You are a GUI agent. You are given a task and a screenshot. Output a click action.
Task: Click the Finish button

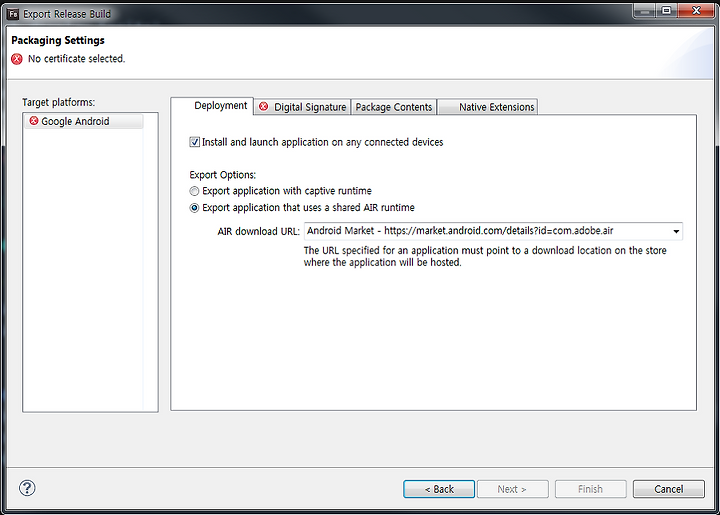click(x=591, y=489)
